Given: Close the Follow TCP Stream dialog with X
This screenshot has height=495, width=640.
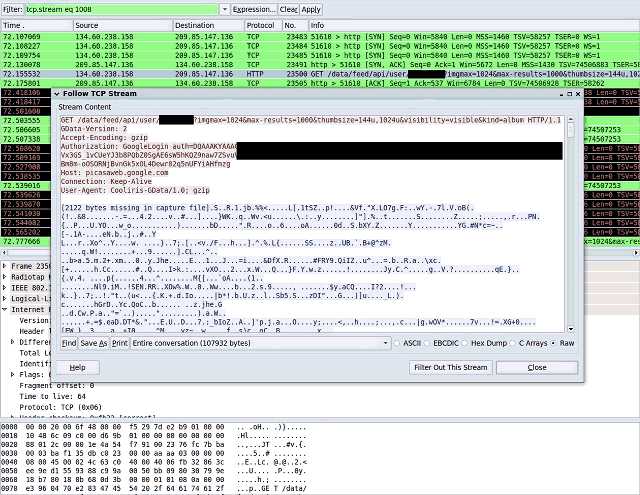Looking at the screenshot, I should 578,94.
